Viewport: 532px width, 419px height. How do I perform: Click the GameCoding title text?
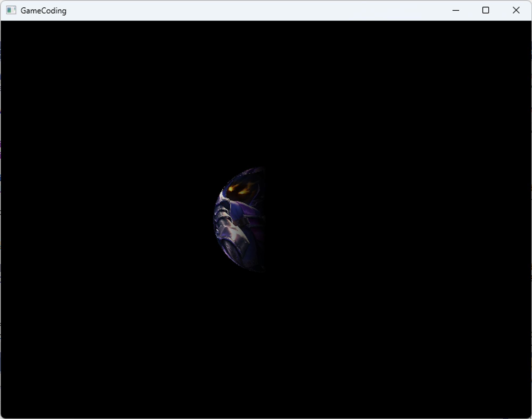[x=43, y=11]
